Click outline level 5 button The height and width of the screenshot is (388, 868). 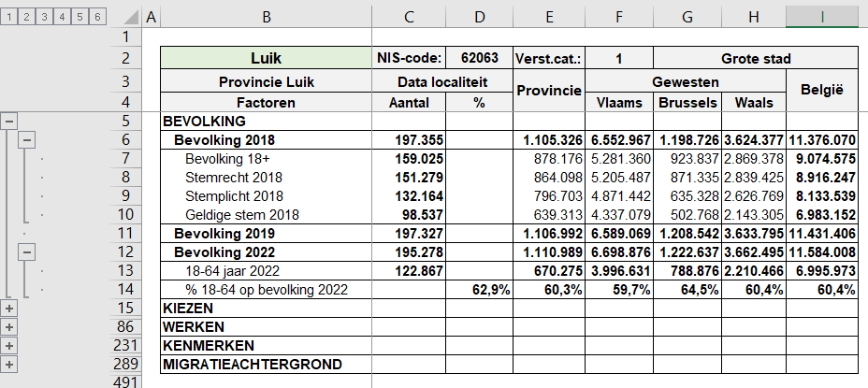point(80,17)
